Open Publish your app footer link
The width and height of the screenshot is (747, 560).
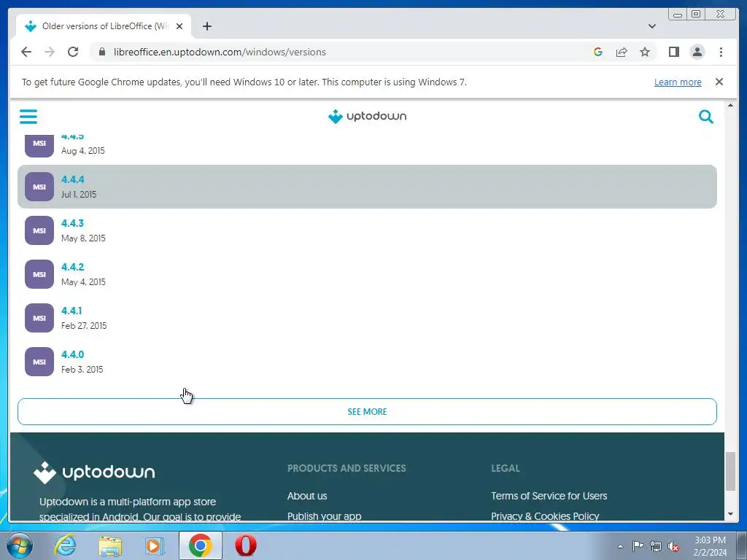[324, 516]
